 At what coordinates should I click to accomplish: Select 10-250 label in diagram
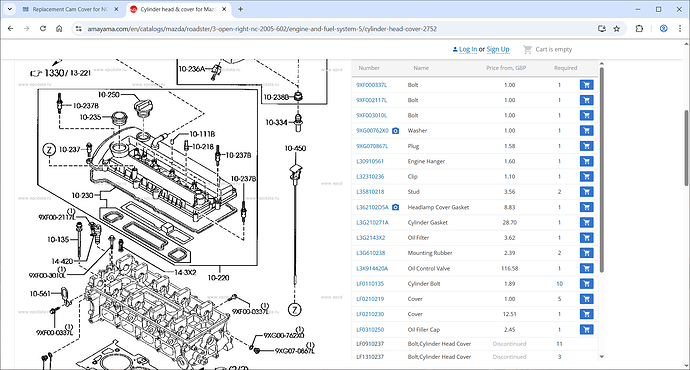coord(108,95)
